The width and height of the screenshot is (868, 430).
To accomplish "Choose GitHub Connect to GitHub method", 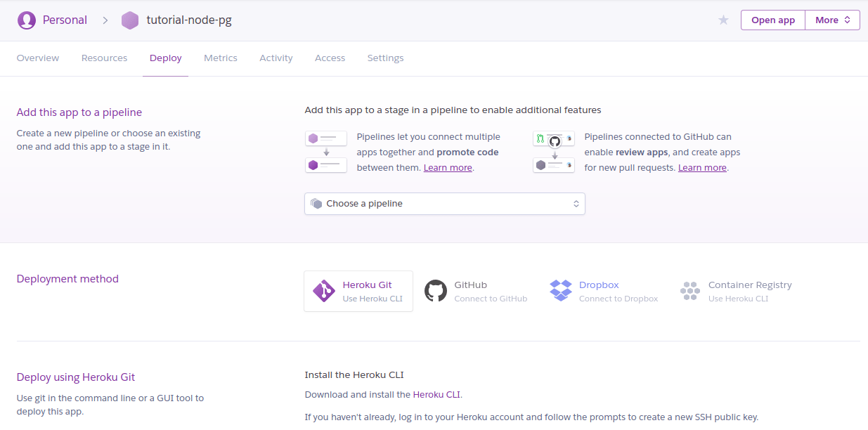I will pyautogui.click(x=476, y=291).
